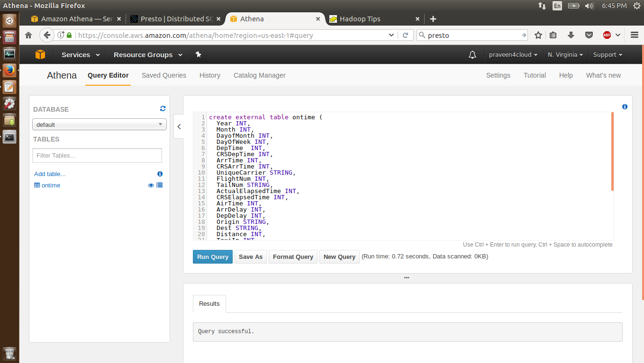Click the results pane resize handle
The width and height of the screenshot is (644, 363).
(407, 278)
